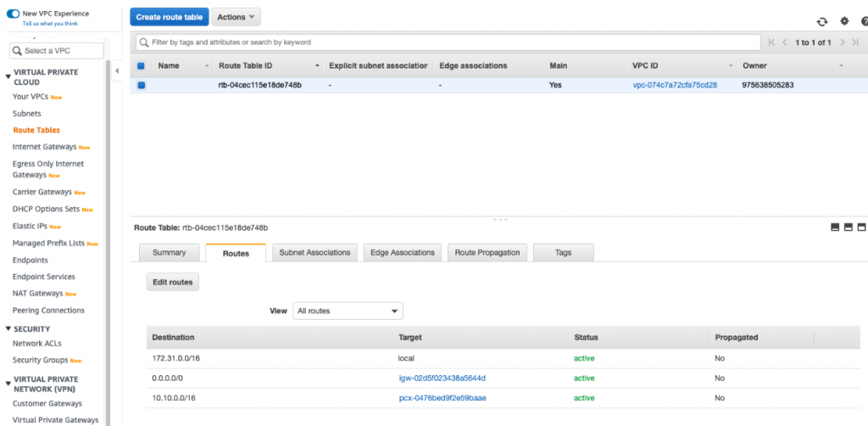The height and width of the screenshot is (426, 868).
Task: Uncheck the rtb-04cec115e18de748b row checkbox
Action: pos(141,85)
